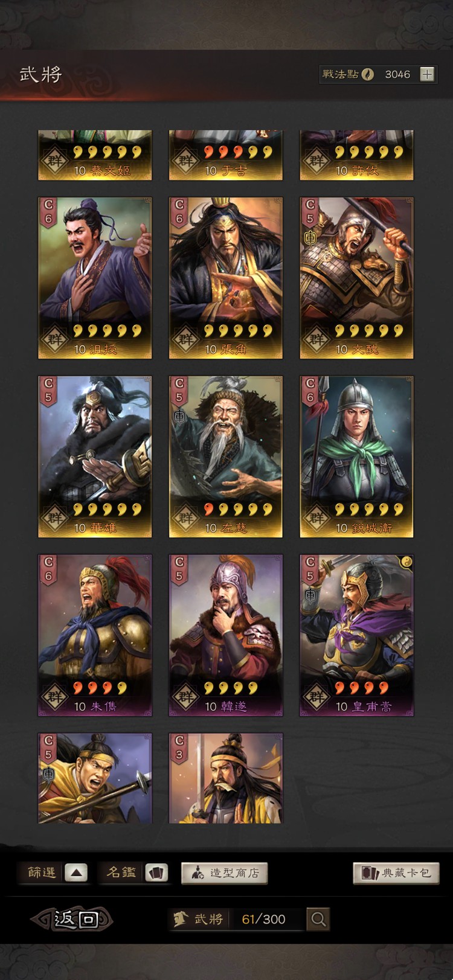Select the 文醜 general card
Image resolution: width=453 pixels, height=980 pixels.
click(356, 278)
